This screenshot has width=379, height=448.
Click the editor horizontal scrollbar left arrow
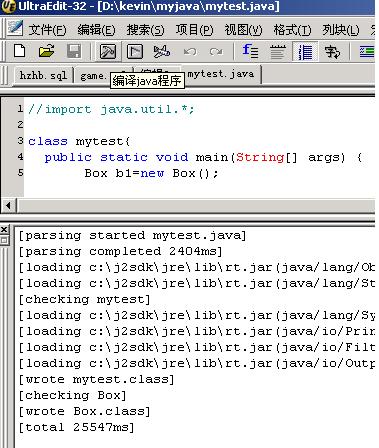point(8,205)
